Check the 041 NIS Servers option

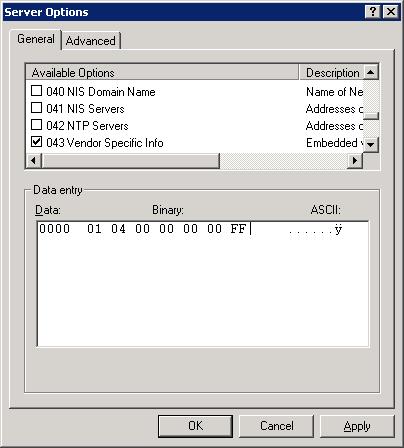pos(36,108)
